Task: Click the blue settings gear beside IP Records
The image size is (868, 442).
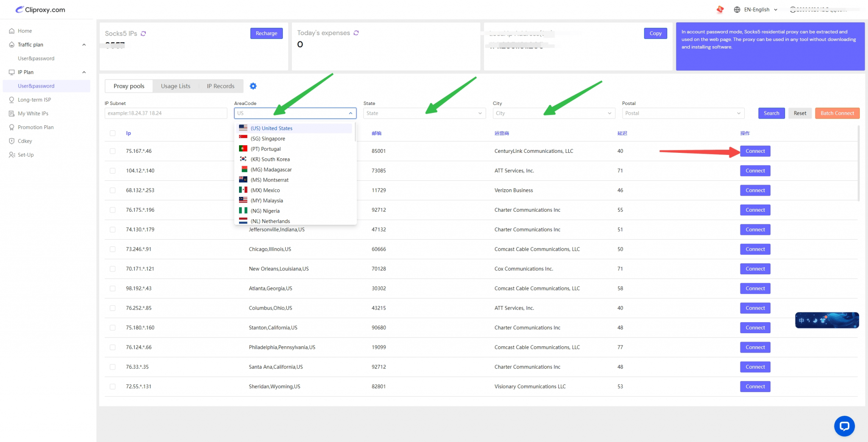Action: point(253,86)
